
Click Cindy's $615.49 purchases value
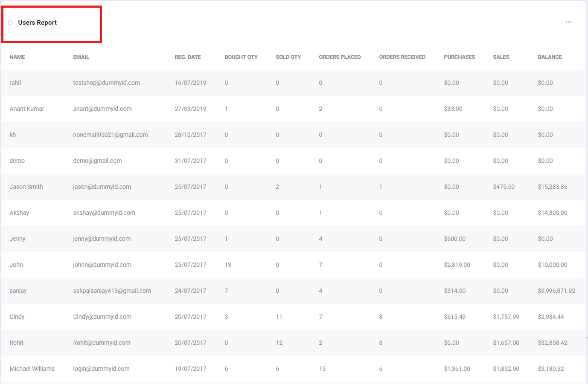tap(455, 317)
